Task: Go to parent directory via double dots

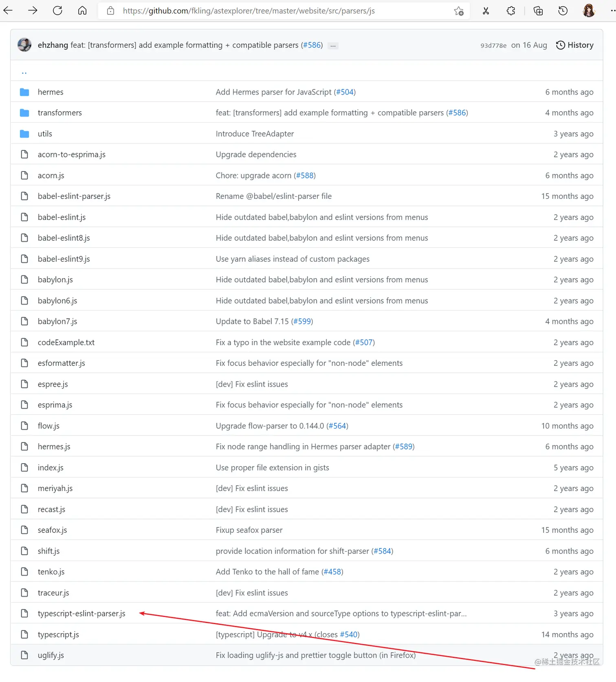Action: pos(24,72)
